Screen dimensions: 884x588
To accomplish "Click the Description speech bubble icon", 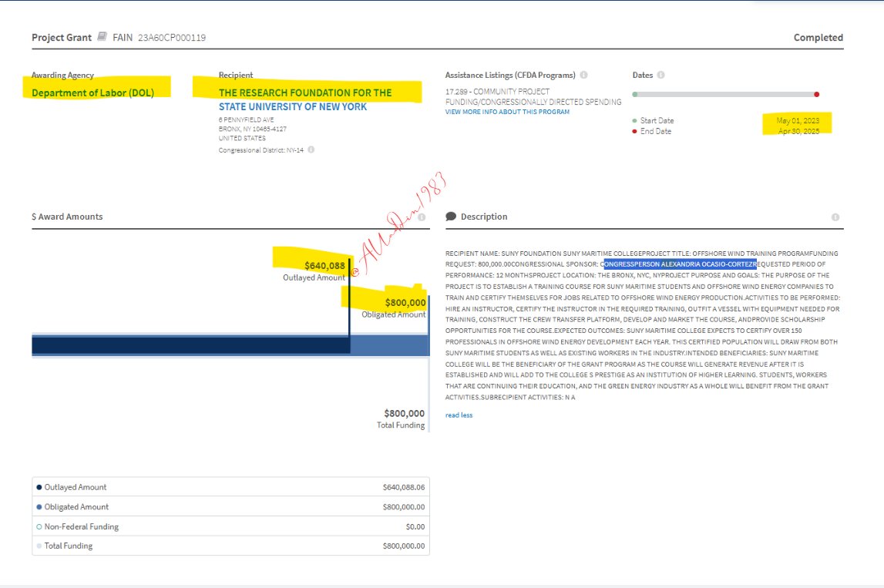I will click(x=451, y=217).
